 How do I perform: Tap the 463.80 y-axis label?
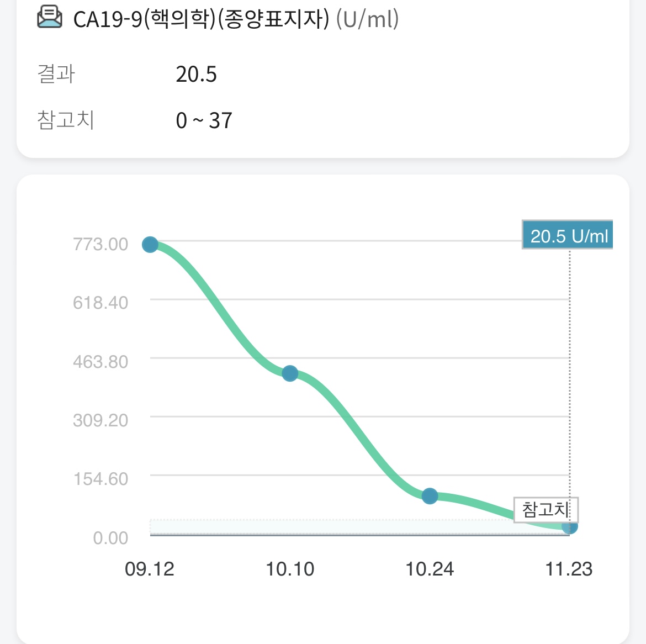tap(100, 362)
